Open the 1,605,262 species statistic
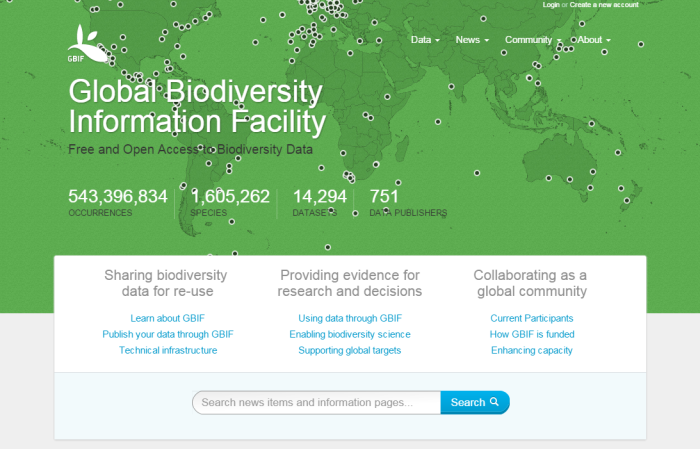This screenshot has height=449, width=700. [x=230, y=197]
